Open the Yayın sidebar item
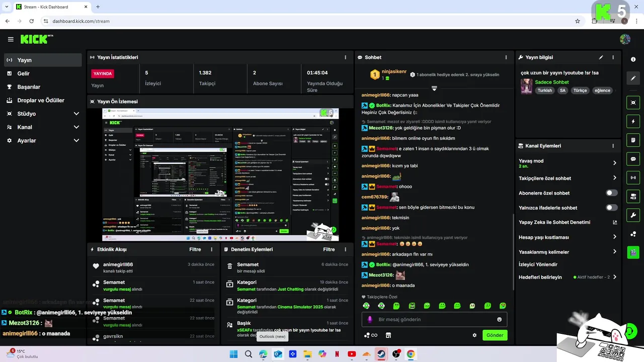Viewport: 644px width, 362px height. point(43,60)
